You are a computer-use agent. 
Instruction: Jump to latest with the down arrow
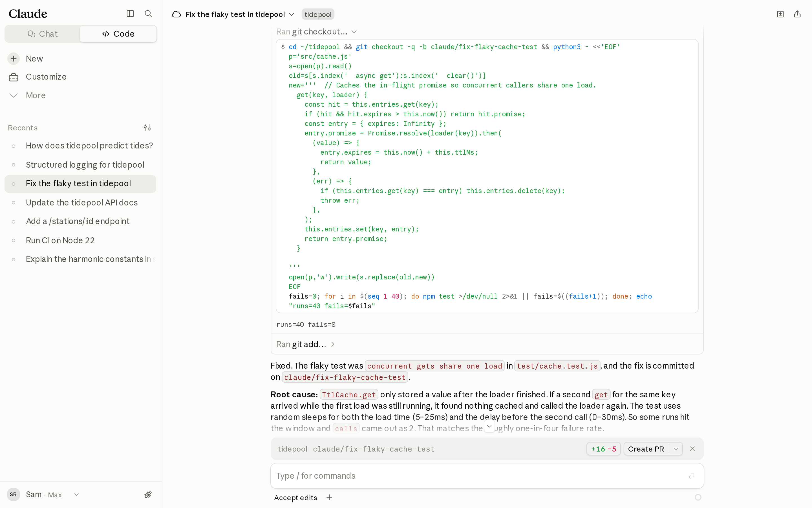pyautogui.click(x=489, y=426)
